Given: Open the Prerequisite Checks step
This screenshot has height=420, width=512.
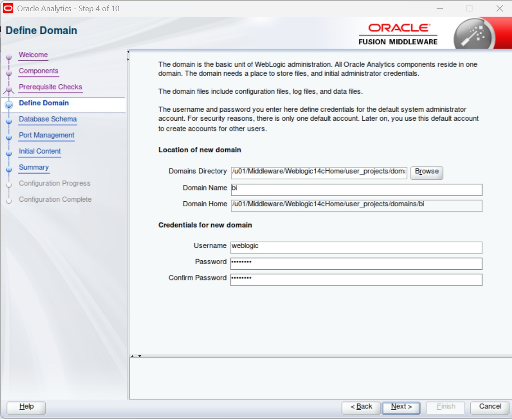Looking at the screenshot, I should click(51, 87).
